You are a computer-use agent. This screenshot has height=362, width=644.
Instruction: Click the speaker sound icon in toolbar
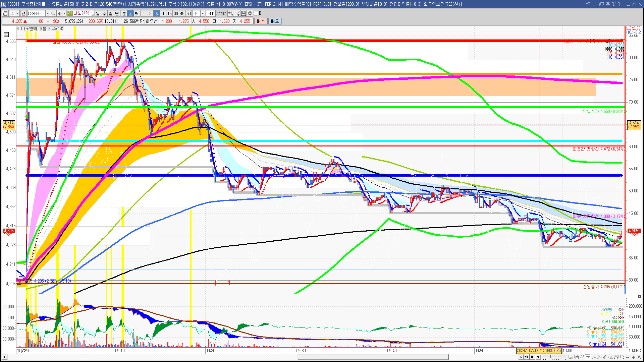[60, 13]
